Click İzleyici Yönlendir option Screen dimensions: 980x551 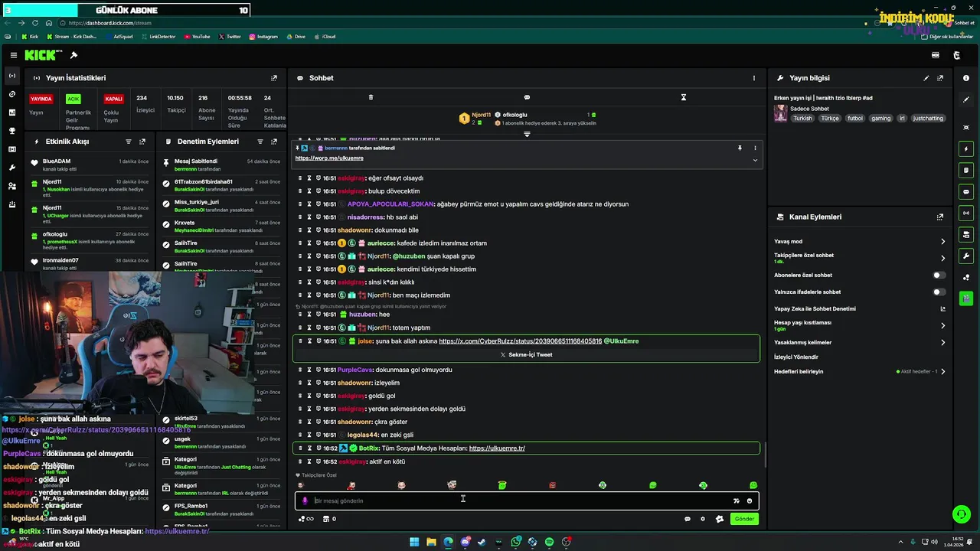pos(796,357)
